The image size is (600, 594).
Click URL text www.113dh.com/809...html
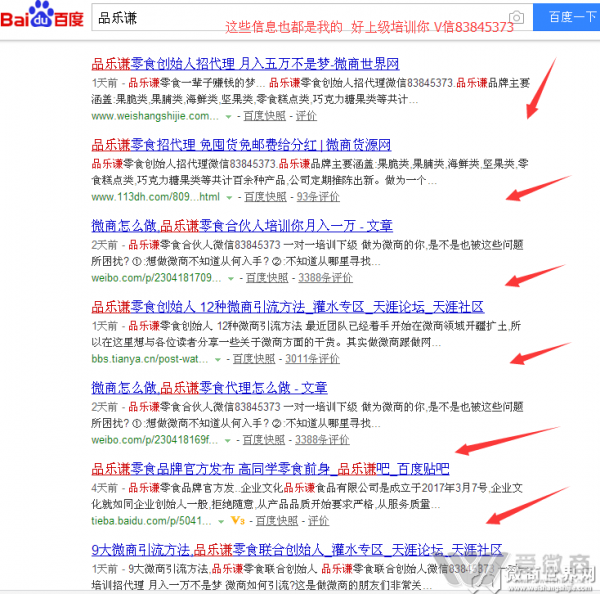pyautogui.click(x=155, y=197)
